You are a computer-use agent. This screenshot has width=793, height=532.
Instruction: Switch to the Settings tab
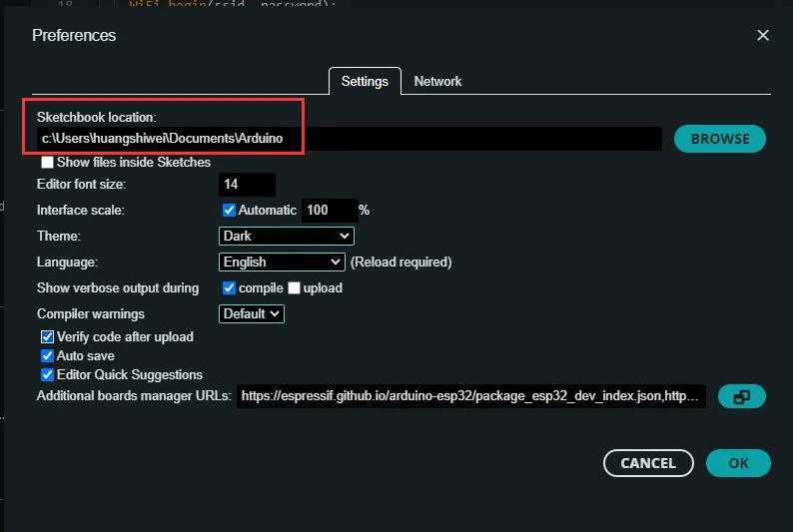[365, 81]
